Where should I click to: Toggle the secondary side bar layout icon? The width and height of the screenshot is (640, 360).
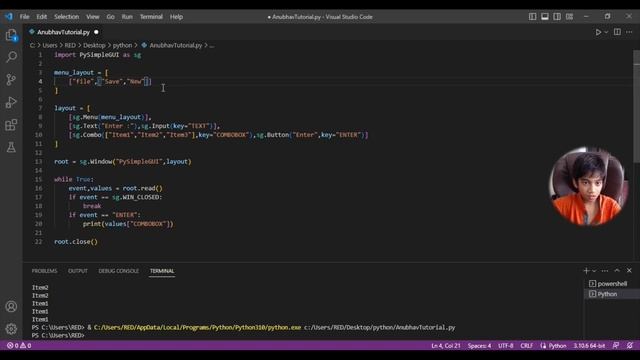557,17
